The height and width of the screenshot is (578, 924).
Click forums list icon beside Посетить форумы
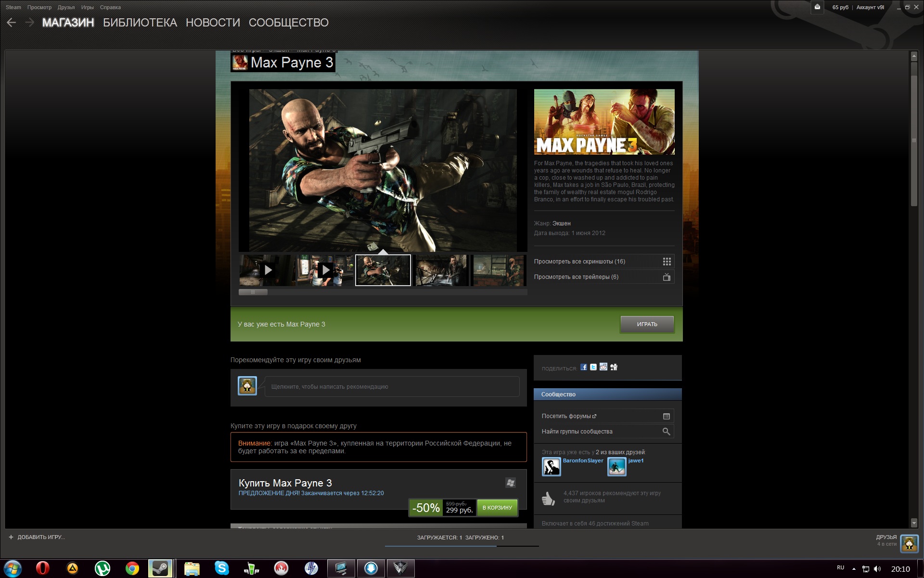click(667, 416)
